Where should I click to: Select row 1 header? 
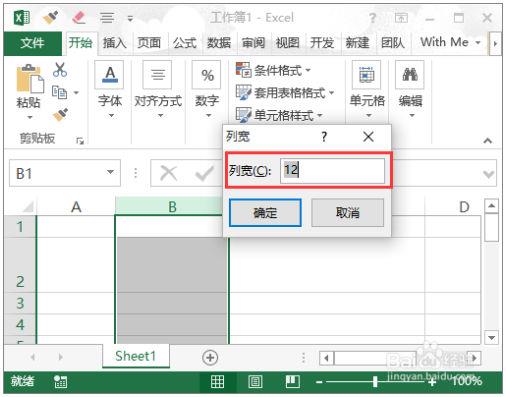[x=20, y=227]
